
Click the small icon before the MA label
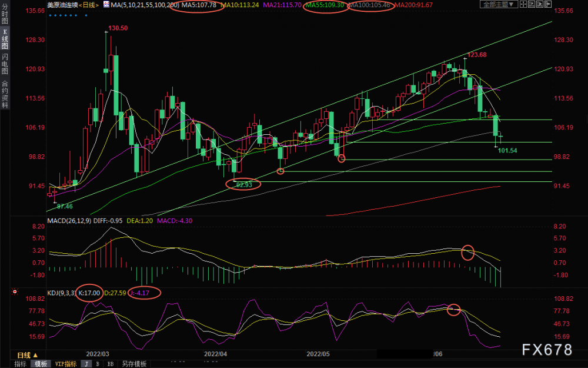coord(106,5)
